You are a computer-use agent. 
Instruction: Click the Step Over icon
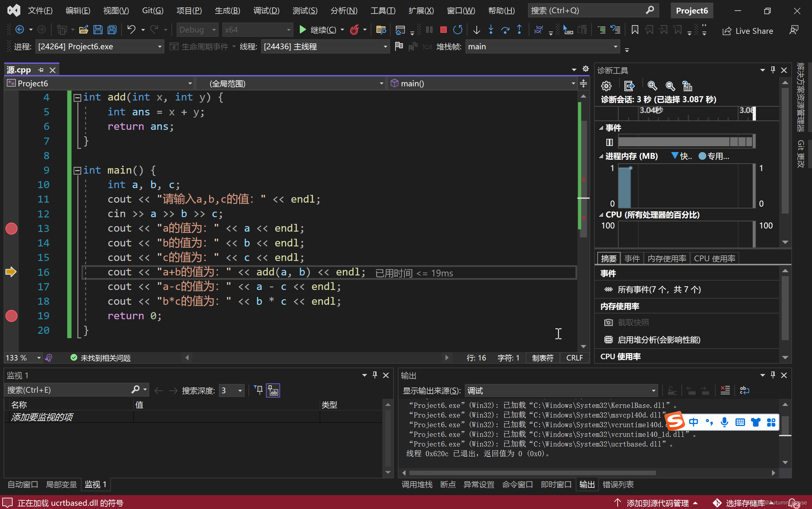pyautogui.click(x=505, y=30)
